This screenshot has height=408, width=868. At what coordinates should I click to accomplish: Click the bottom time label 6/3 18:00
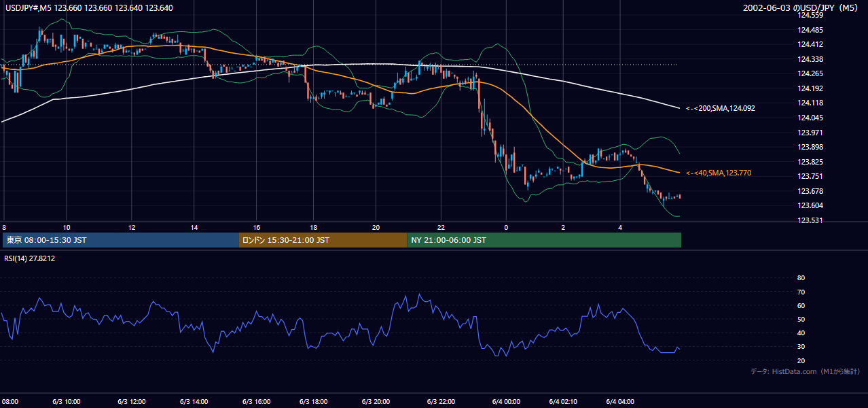coord(313,402)
